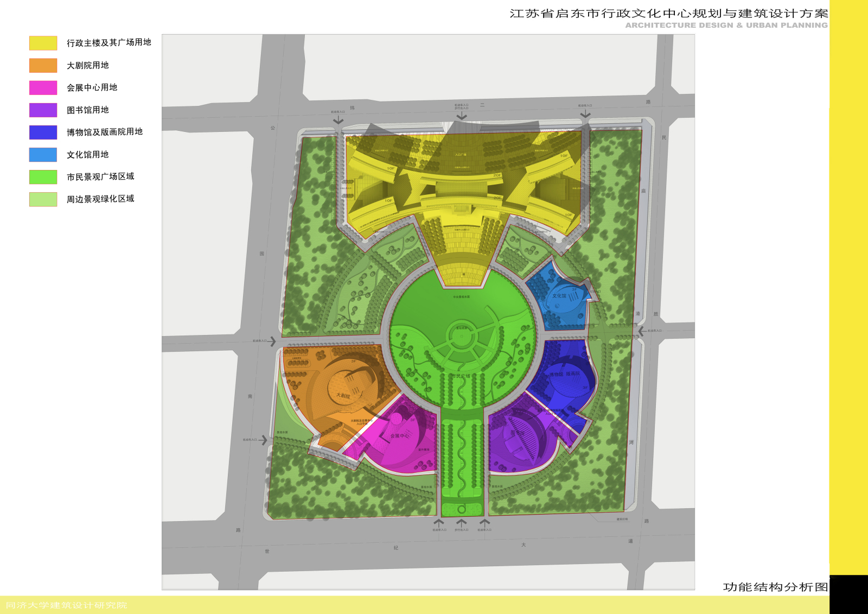Click the dark blue swatch for 博物馆及版画院用地
The image size is (868, 614).
pos(43,132)
